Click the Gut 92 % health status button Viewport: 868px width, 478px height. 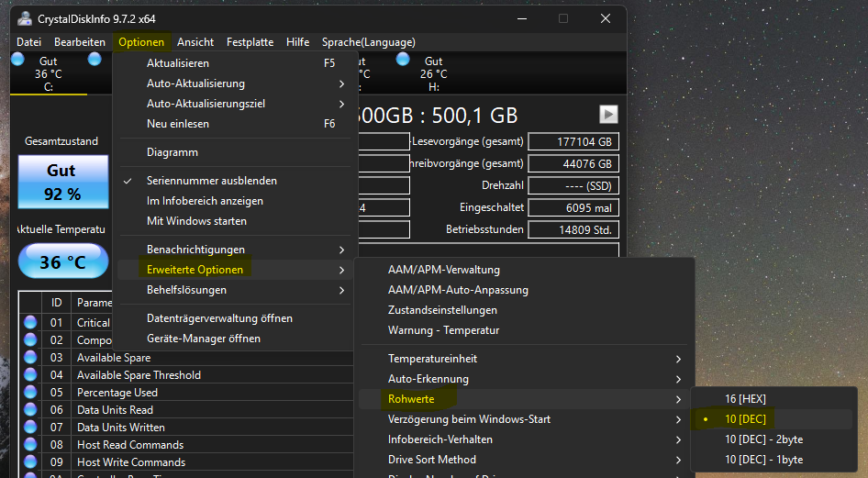point(63,182)
